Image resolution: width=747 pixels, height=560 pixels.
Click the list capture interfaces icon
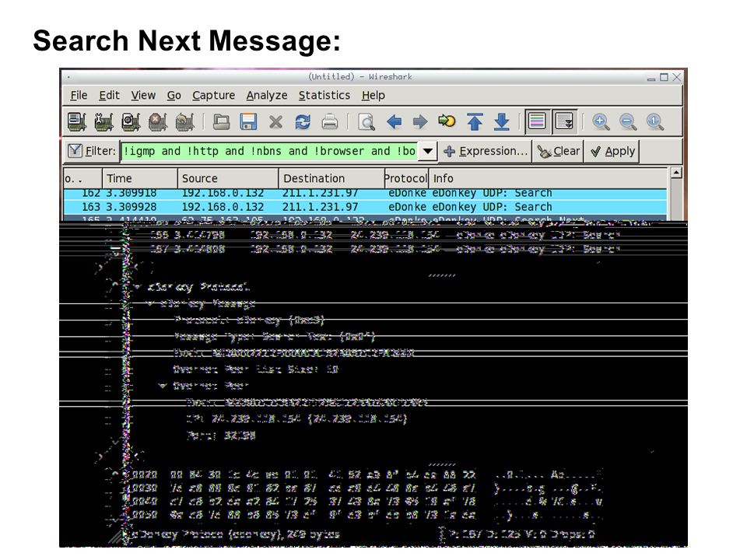(x=77, y=122)
